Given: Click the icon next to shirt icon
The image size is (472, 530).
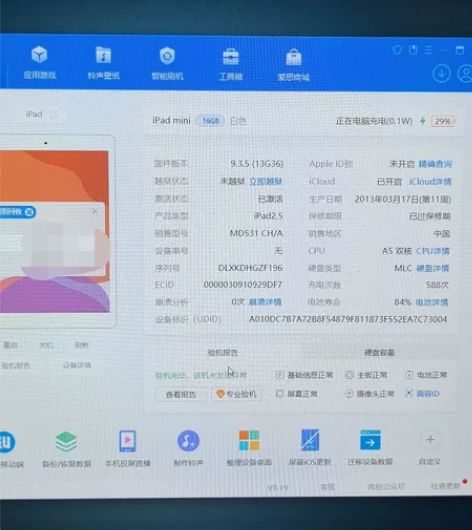Looking at the screenshot, I should (x=413, y=50).
